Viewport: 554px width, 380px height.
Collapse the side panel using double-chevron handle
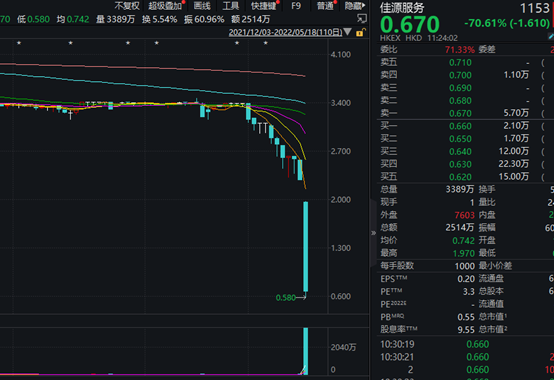click(x=373, y=233)
